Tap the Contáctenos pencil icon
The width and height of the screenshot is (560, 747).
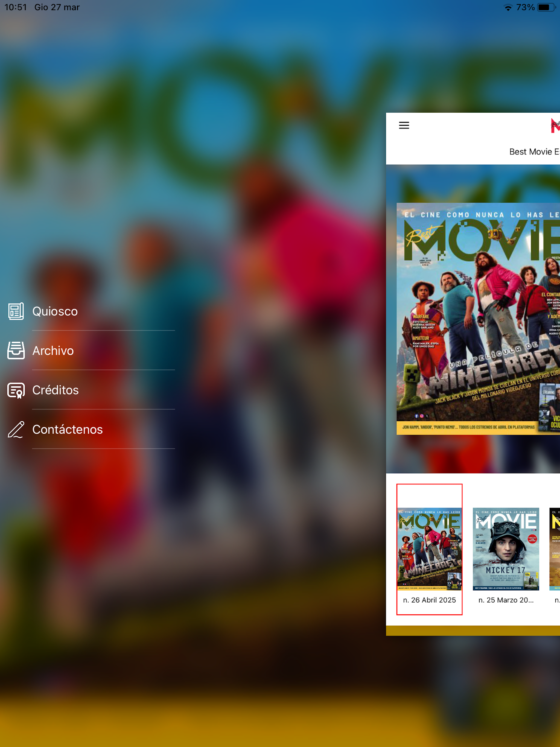[x=16, y=430]
